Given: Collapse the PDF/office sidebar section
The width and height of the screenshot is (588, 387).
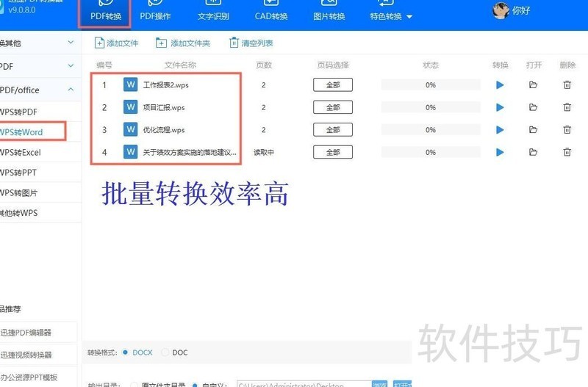Looking at the screenshot, I should point(40,90).
